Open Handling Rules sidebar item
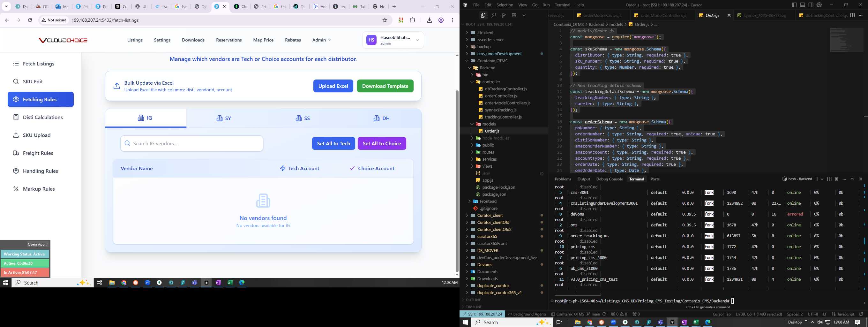This screenshot has width=868, height=327. click(x=41, y=171)
